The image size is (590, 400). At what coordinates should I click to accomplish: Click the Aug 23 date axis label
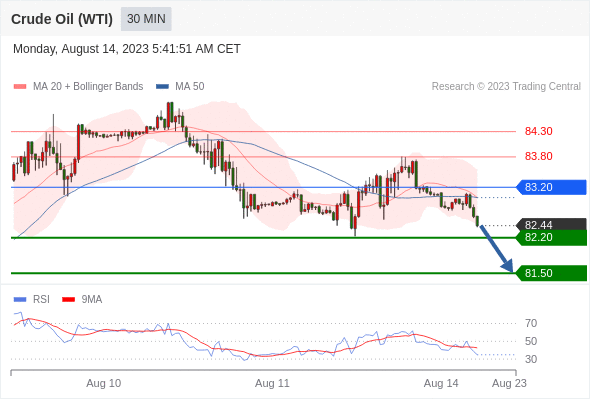(x=509, y=383)
